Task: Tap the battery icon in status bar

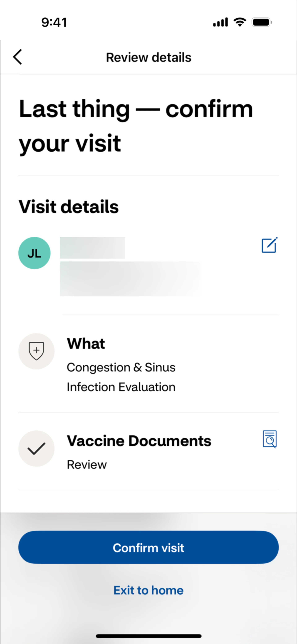Action: pos(262,22)
